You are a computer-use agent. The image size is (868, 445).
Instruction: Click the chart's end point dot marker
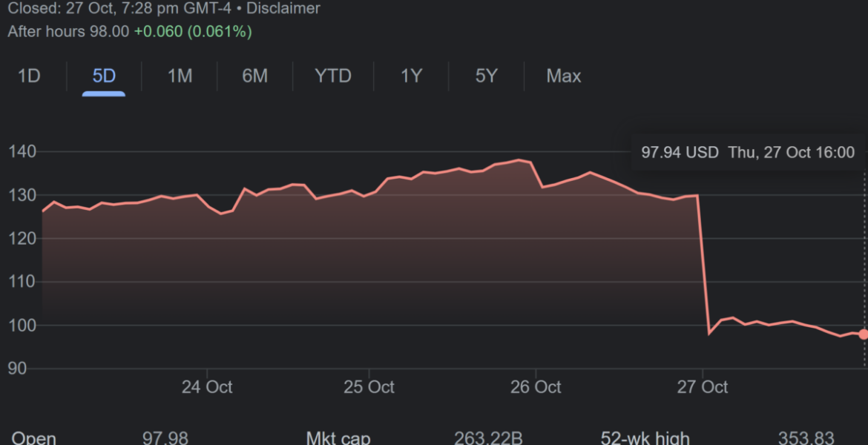coord(863,334)
